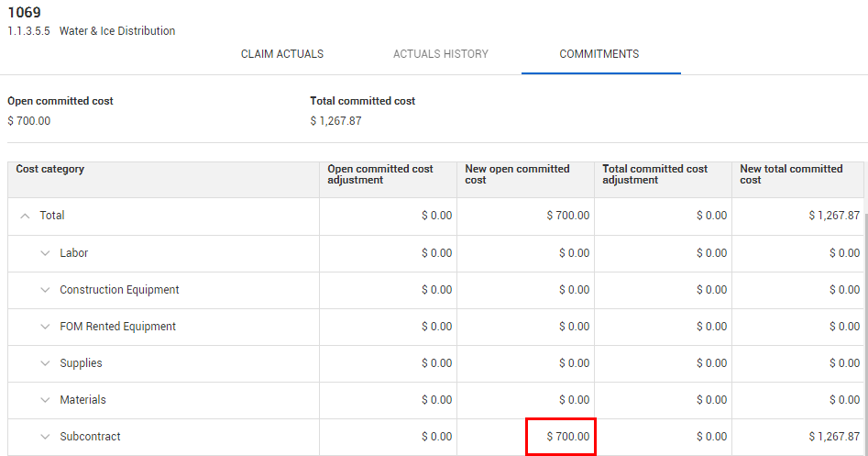868x456 pixels.
Task: Open the Actuals History tab
Action: (440, 54)
